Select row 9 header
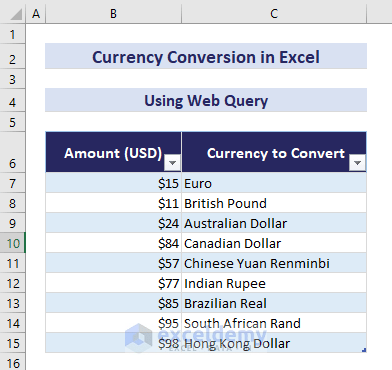The image size is (392, 370). (13, 223)
